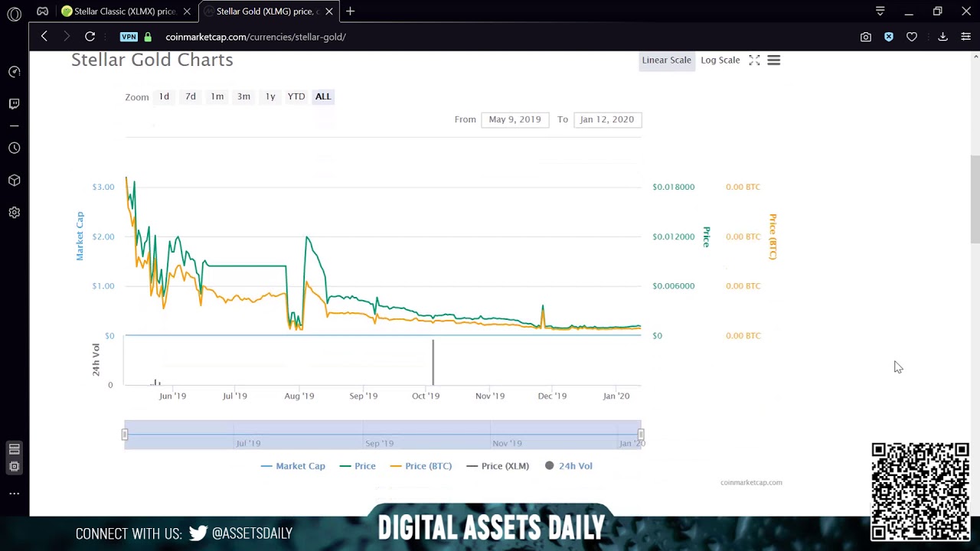Set zoom to 1d
Viewport: 980px width, 551px height.
tap(164, 96)
